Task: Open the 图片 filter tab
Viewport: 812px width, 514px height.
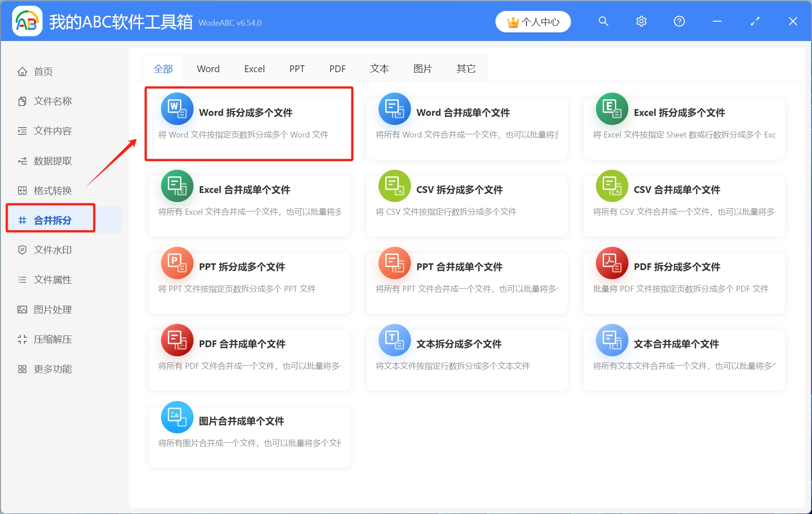Action: (422, 68)
